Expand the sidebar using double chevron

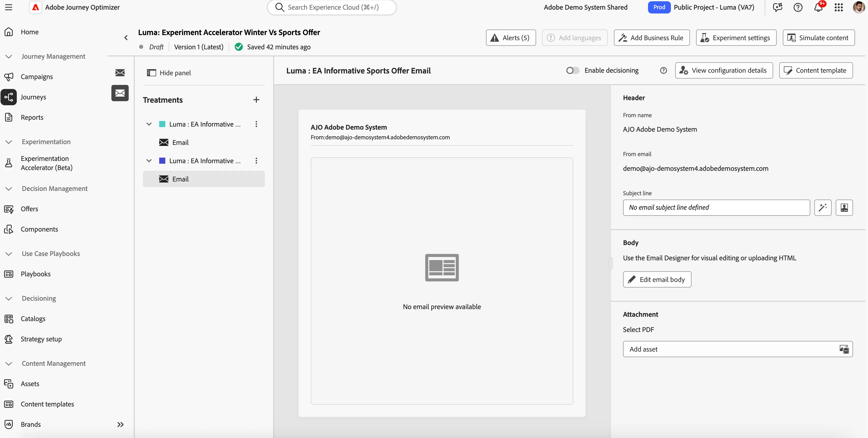tap(120, 425)
